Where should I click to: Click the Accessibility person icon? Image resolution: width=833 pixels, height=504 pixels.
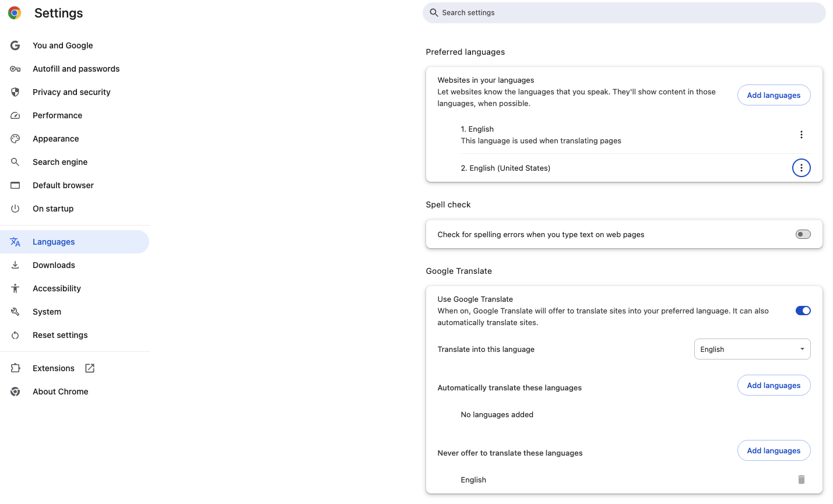coord(15,288)
